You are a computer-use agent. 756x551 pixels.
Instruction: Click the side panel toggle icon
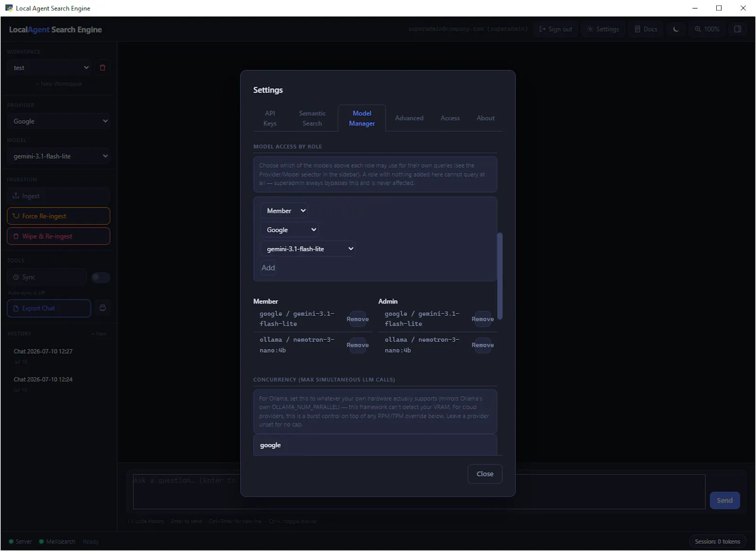(737, 29)
